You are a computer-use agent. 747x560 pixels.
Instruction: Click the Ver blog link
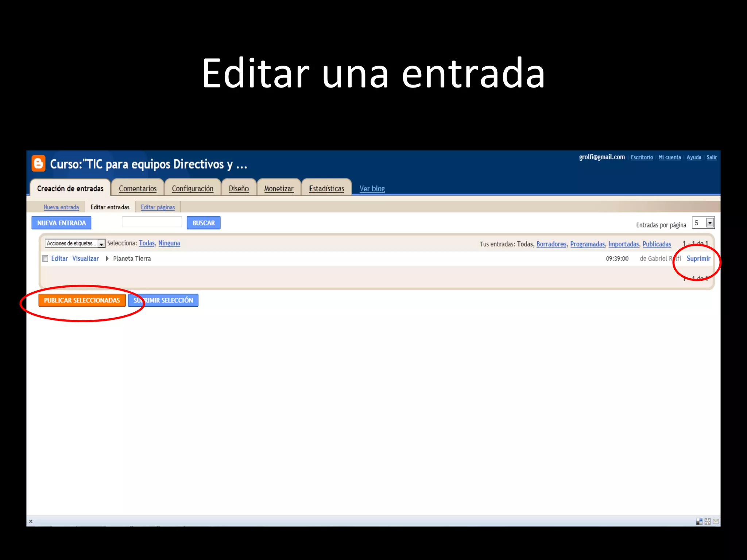pos(372,188)
